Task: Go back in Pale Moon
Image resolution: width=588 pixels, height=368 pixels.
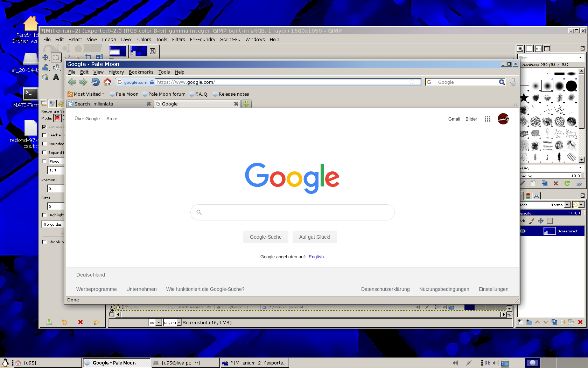Action: pyautogui.click(x=72, y=82)
